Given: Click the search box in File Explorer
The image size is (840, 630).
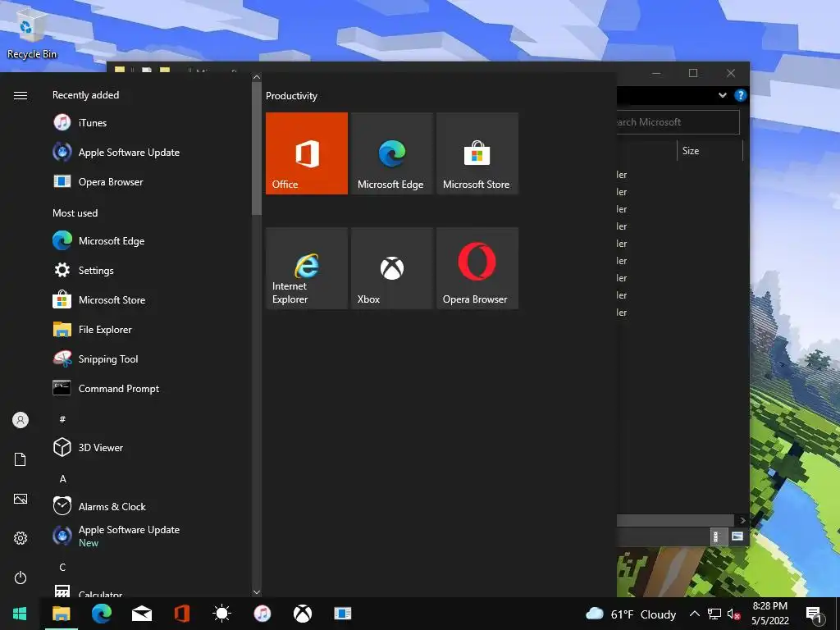Looking at the screenshot, I should (x=678, y=122).
